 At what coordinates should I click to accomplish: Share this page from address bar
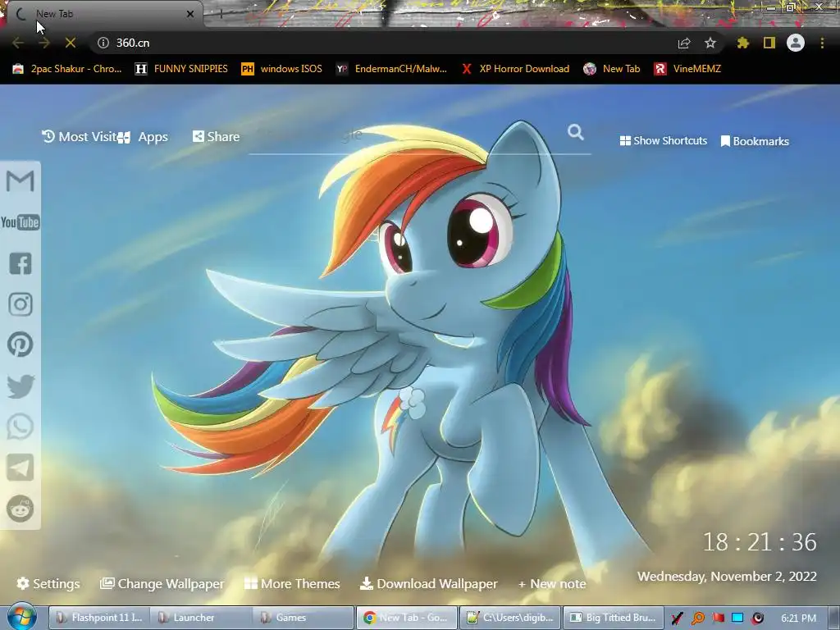[684, 43]
